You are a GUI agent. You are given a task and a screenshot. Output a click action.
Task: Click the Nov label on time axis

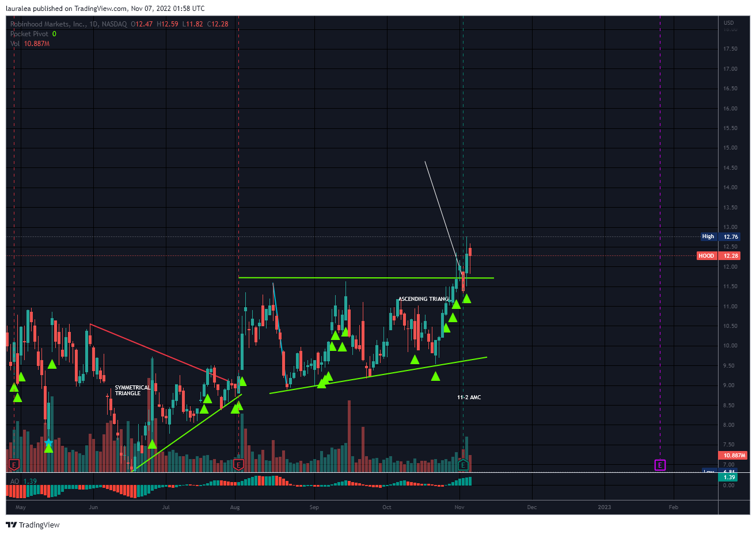tap(459, 507)
